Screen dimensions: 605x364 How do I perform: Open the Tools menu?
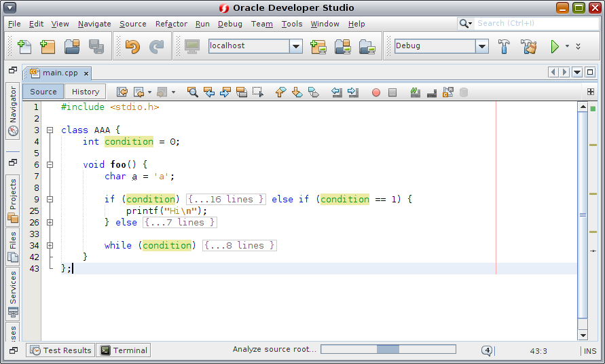(292, 24)
